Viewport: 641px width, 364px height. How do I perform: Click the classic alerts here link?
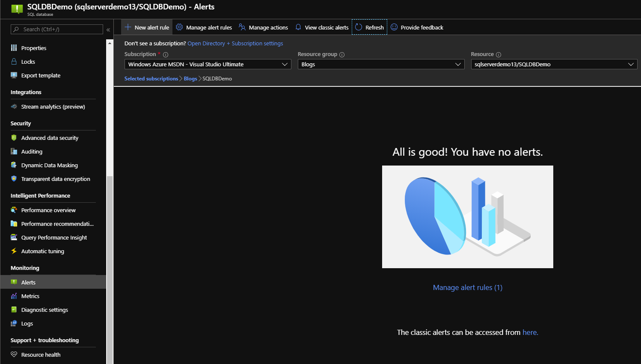pos(529,332)
